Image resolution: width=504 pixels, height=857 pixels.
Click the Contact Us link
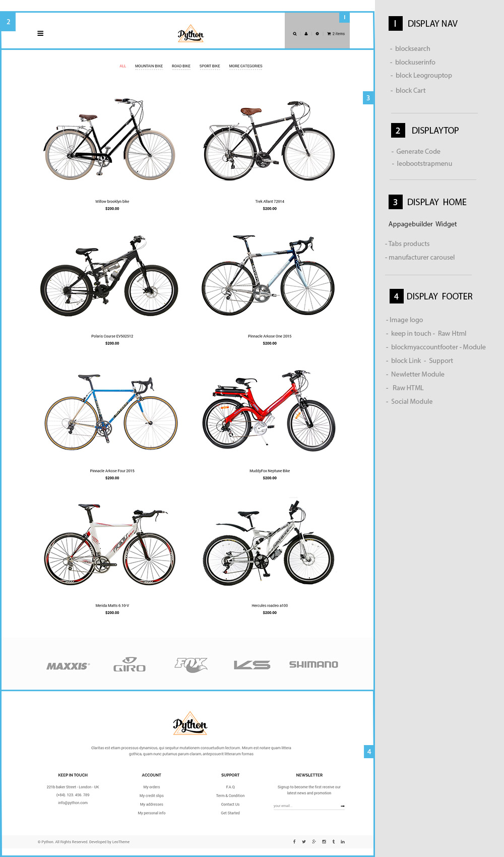point(230,805)
